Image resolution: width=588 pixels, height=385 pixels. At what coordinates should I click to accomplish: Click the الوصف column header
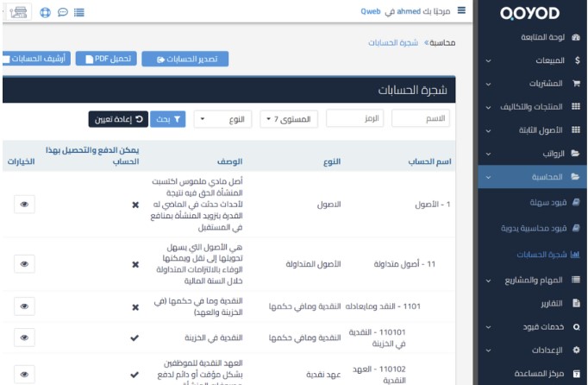pyautogui.click(x=230, y=161)
